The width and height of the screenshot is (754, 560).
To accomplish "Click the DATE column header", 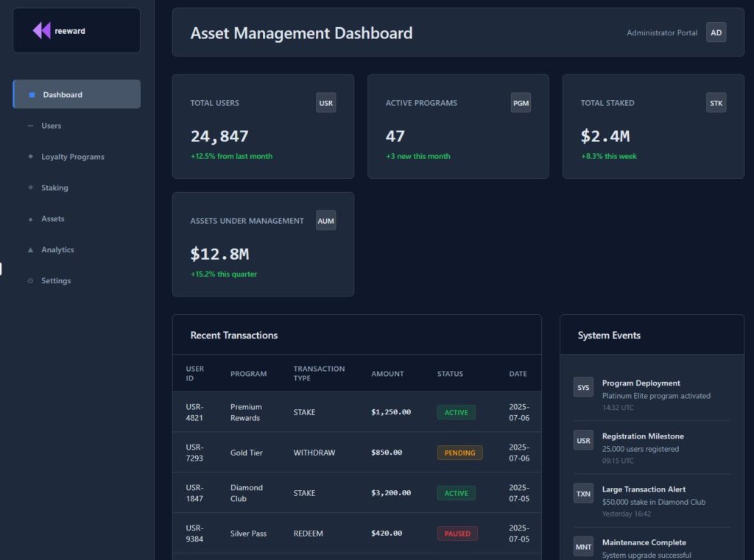I will pos(518,374).
